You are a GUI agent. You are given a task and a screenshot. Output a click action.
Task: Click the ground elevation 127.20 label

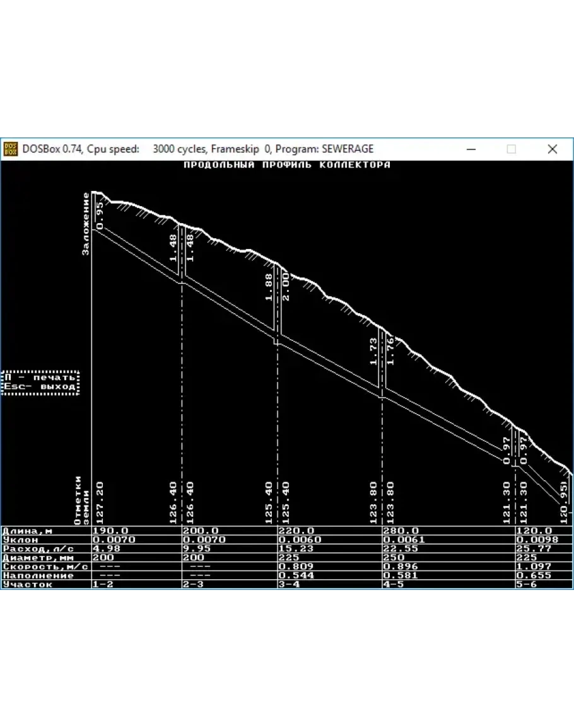[x=99, y=503]
